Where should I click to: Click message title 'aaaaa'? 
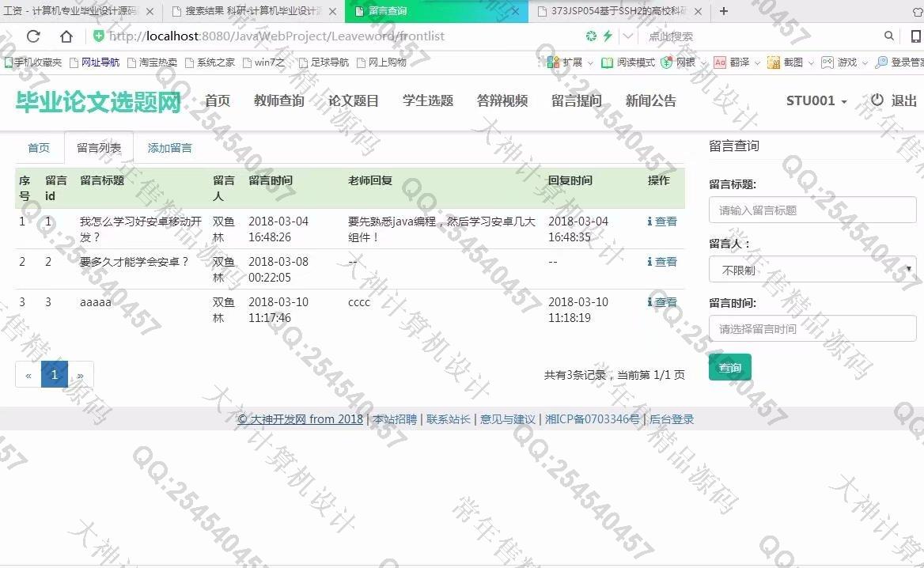point(96,302)
